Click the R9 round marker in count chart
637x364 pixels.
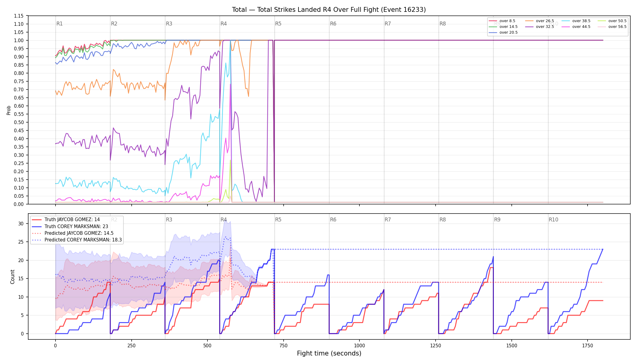[x=497, y=220]
